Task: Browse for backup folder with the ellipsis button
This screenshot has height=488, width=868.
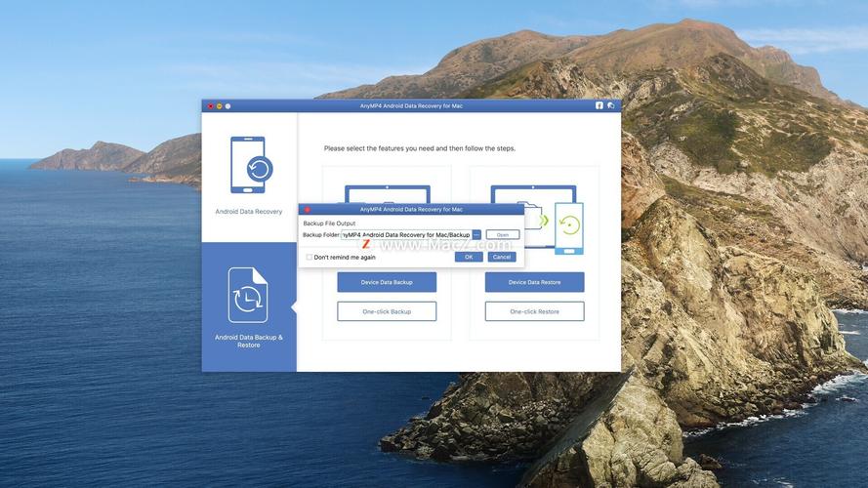Action: [x=476, y=235]
